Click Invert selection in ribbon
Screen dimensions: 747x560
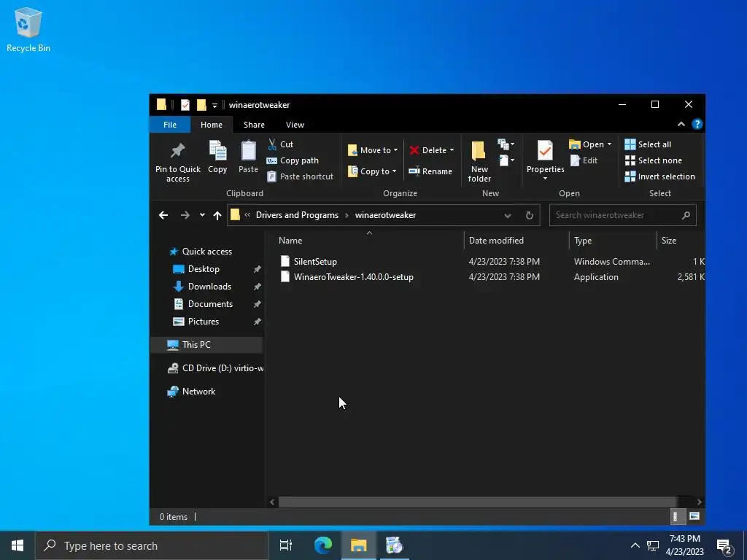pyautogui.click(x=659, y=176)
